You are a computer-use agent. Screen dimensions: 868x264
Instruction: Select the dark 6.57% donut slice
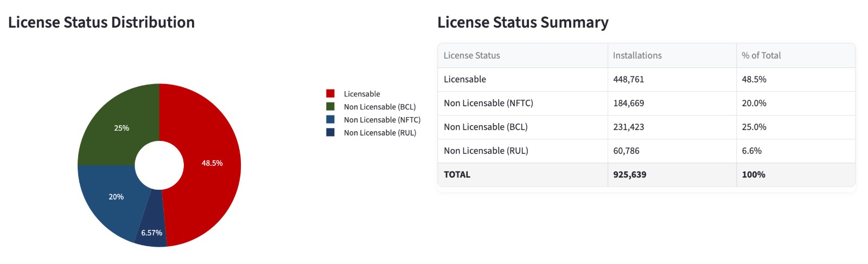point(152,232)
